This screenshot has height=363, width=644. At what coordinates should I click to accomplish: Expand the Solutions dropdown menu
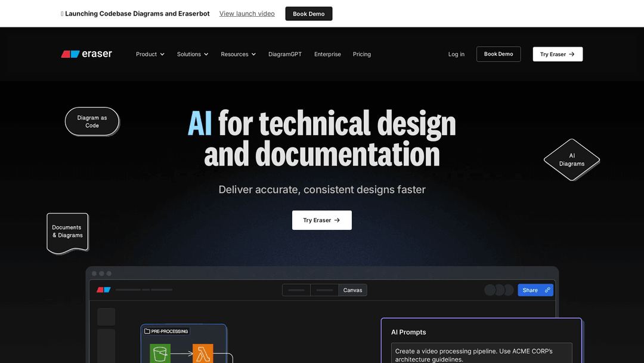(192, 54)
